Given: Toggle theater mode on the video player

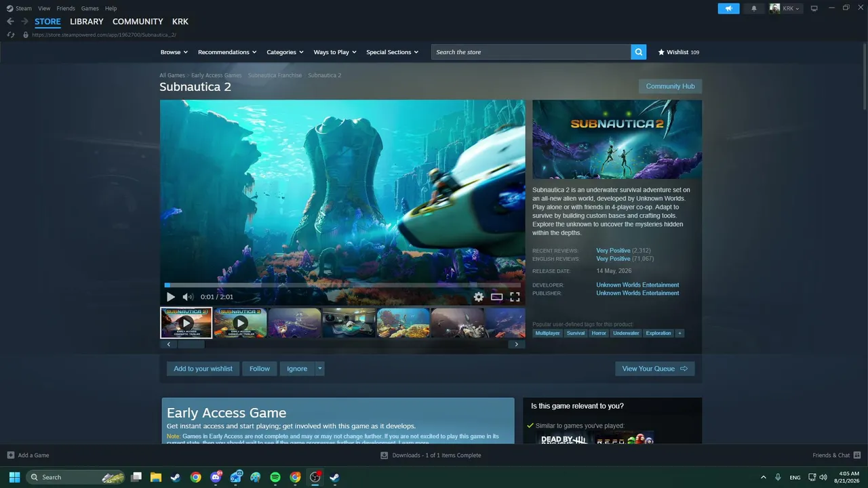Looking at the screenshot, I should coord(497,297).
